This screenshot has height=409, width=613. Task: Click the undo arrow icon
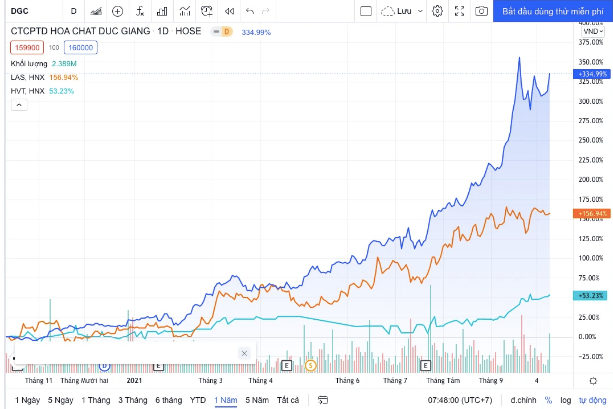pyautogui.click(x=250, y=11)
